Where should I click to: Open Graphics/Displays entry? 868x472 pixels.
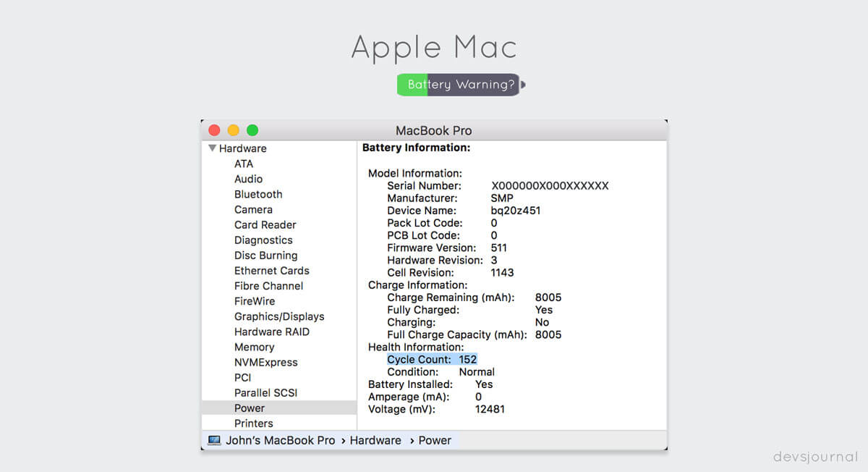coord(279,316)
